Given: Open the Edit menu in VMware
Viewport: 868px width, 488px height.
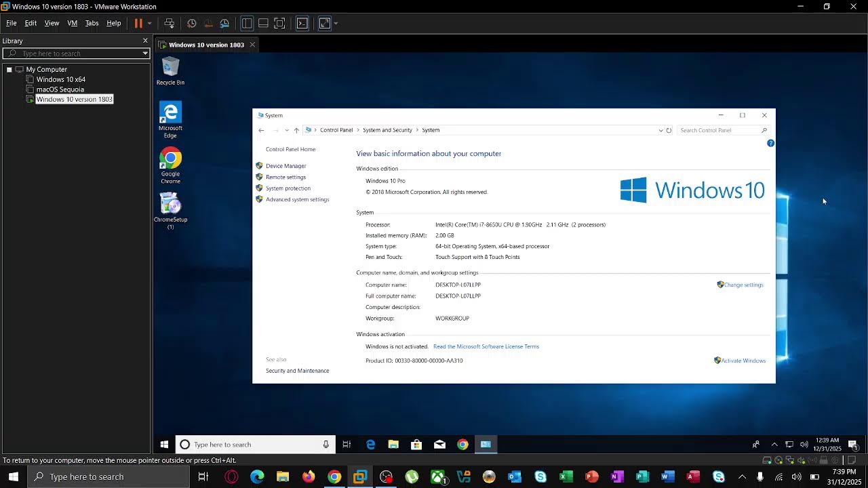Looking at the screenshot, I should pyautogui.click(x=31, y=23).
